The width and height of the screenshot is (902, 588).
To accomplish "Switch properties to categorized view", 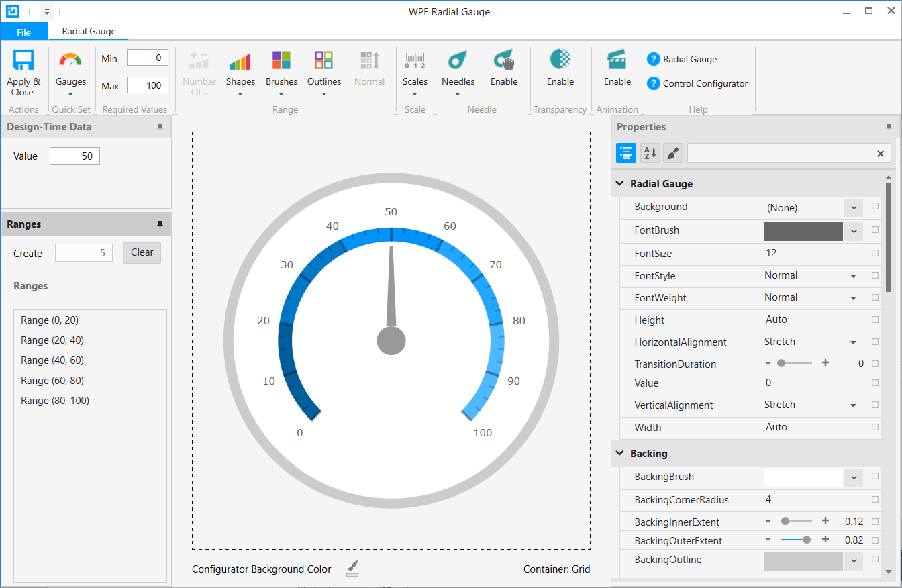I will (x=626, y=153).
